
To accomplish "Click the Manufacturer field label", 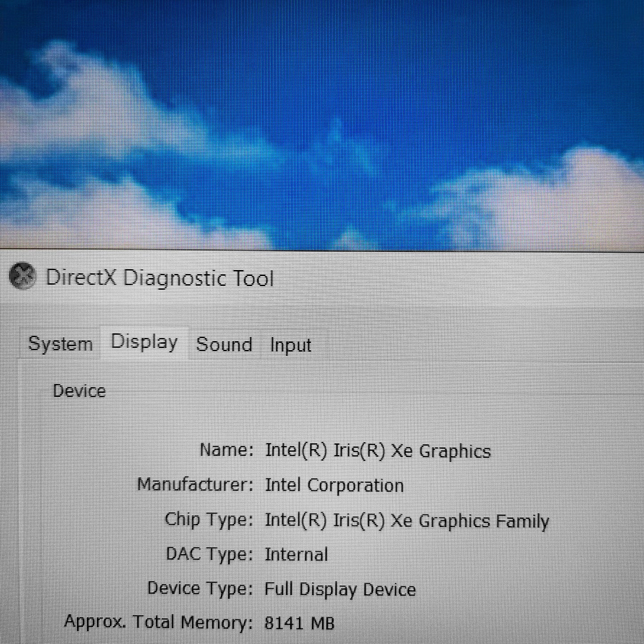I will click(x=196, y=484).
